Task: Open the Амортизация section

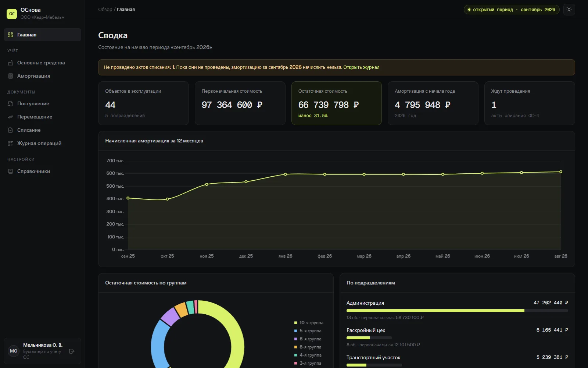Action: click(x=42, y=76)
